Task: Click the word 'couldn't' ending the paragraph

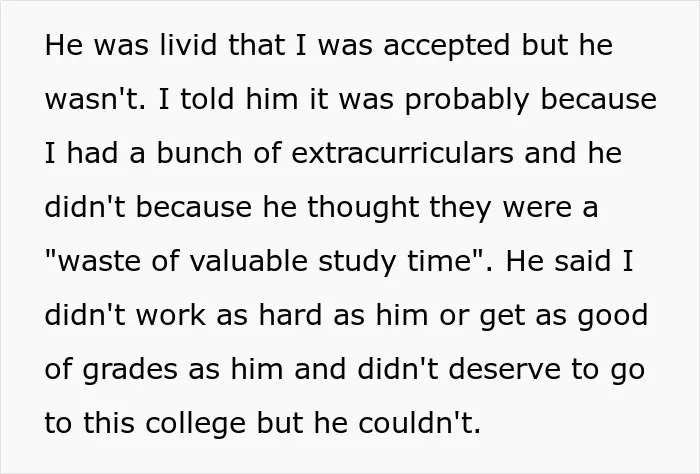Action: coord(420,423)
